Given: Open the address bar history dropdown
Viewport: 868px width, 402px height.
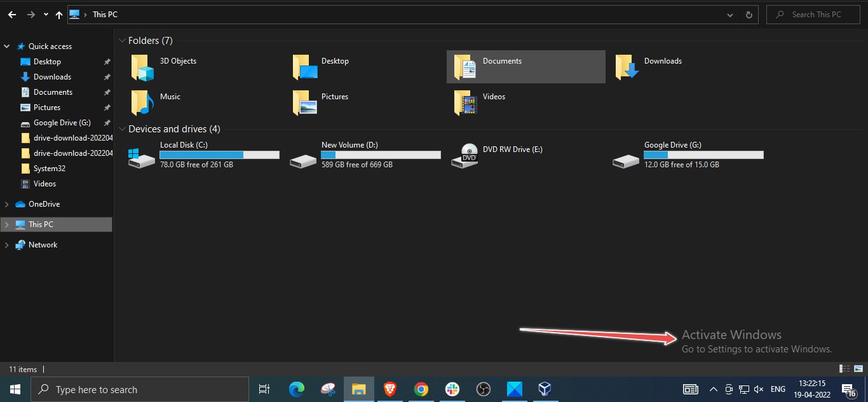Looking at the screenshot, I should [729, 15].
